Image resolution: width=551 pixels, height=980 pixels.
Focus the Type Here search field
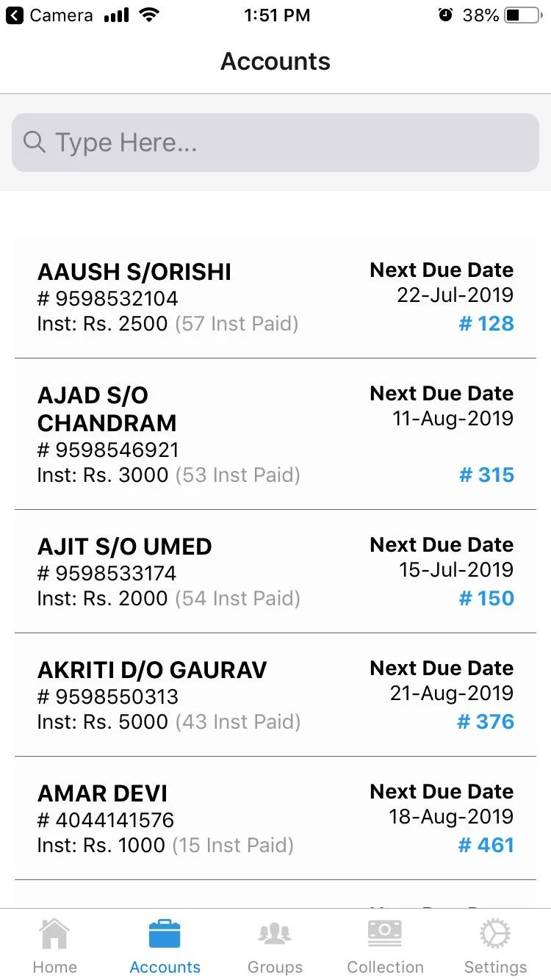[275, 143]
